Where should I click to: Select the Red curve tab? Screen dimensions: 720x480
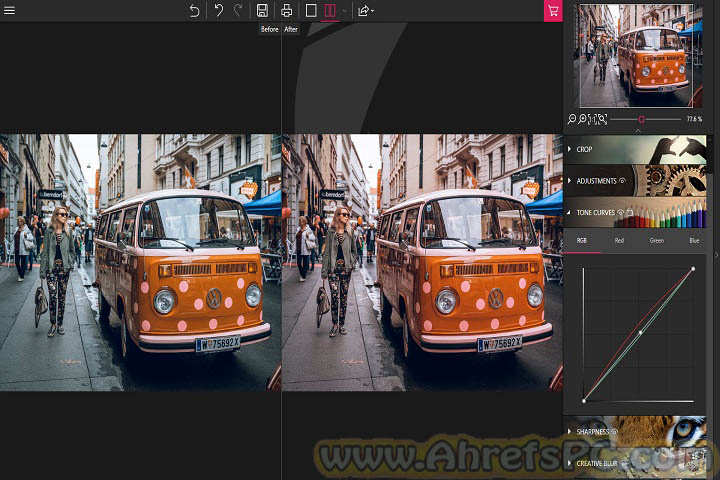coord(619,241)
